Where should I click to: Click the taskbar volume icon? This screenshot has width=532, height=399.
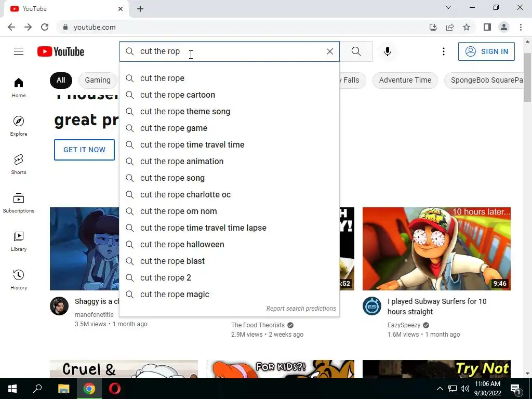click(x=465, y=389)
